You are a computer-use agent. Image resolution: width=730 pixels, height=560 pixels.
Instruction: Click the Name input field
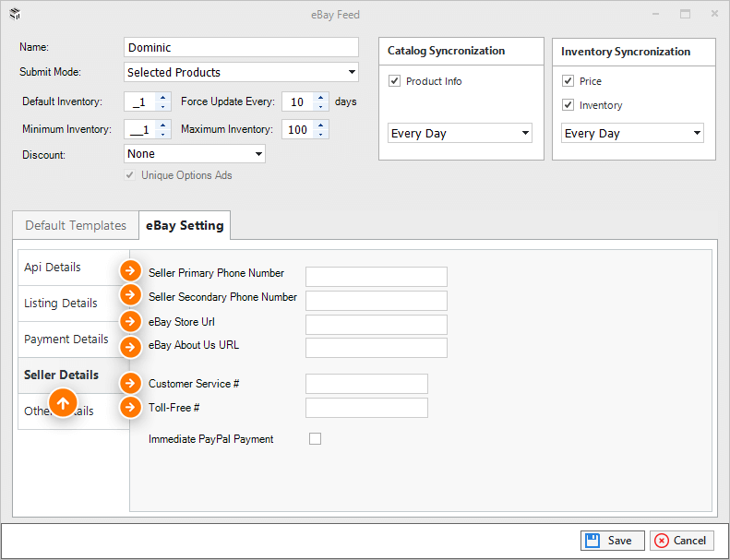241,47
